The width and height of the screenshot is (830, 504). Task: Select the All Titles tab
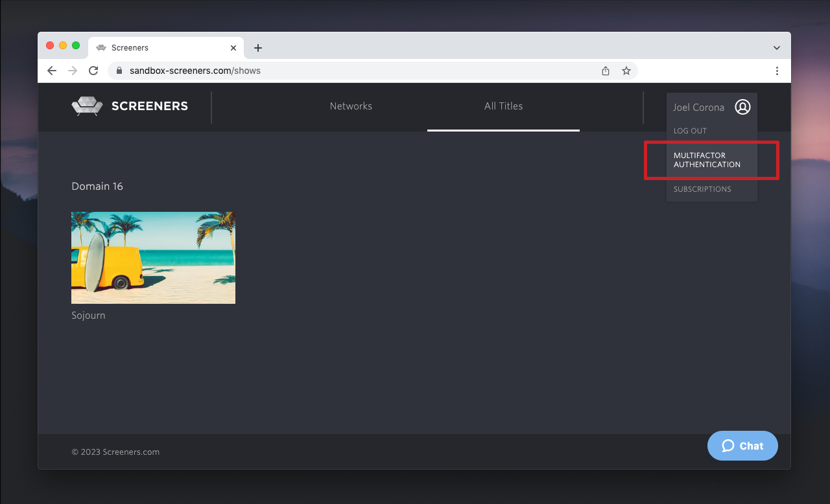point(503,106)
